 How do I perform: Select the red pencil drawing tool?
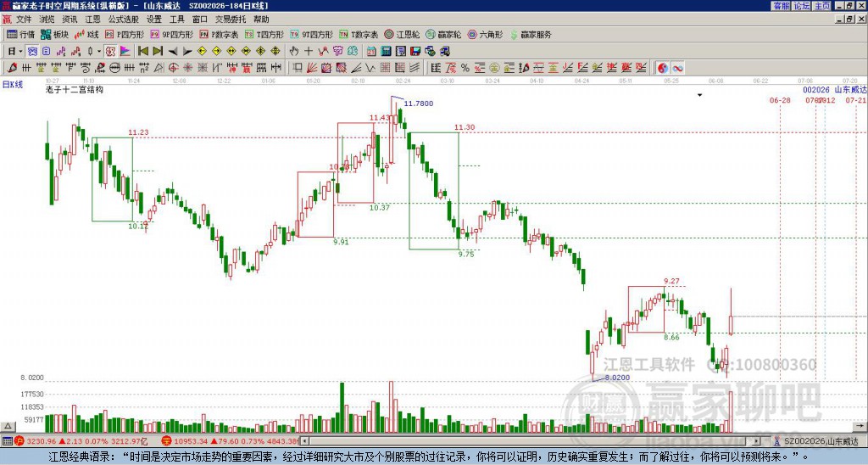[x=12, y=68]
